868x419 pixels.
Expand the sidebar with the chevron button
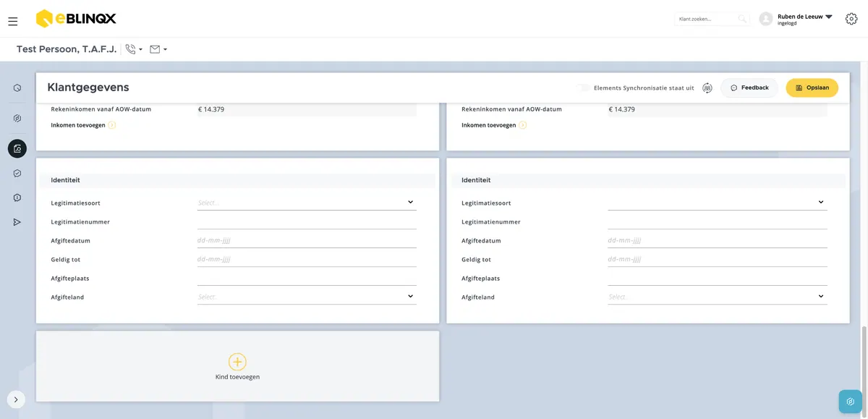pos(16,399)
